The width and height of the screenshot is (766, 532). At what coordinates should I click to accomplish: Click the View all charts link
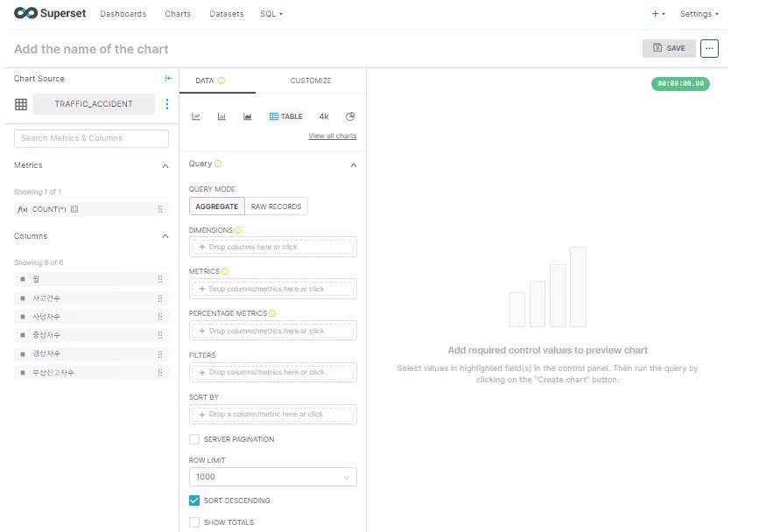click(x=332, y=136)
